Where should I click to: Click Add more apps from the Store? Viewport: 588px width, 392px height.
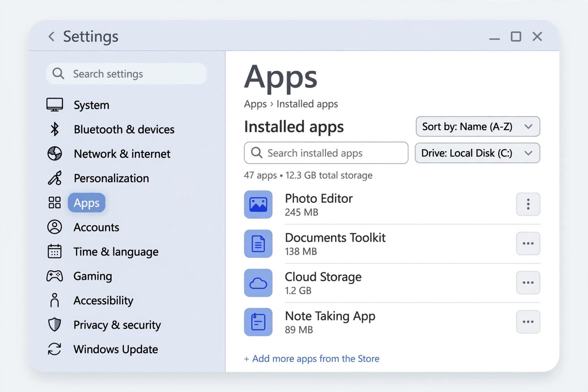[x=312, y=359]
